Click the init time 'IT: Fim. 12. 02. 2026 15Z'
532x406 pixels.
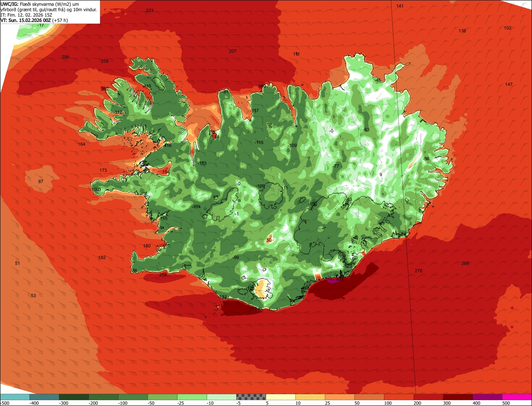tap(27, 15)
